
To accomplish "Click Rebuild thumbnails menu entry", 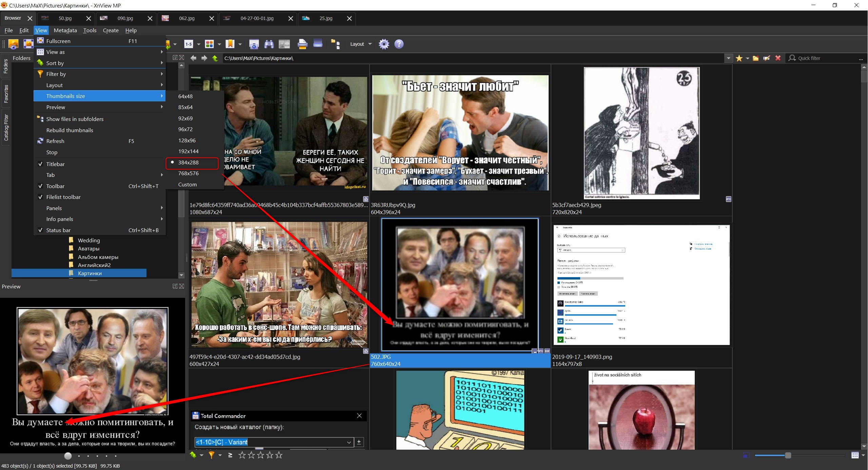I will 70,130.
